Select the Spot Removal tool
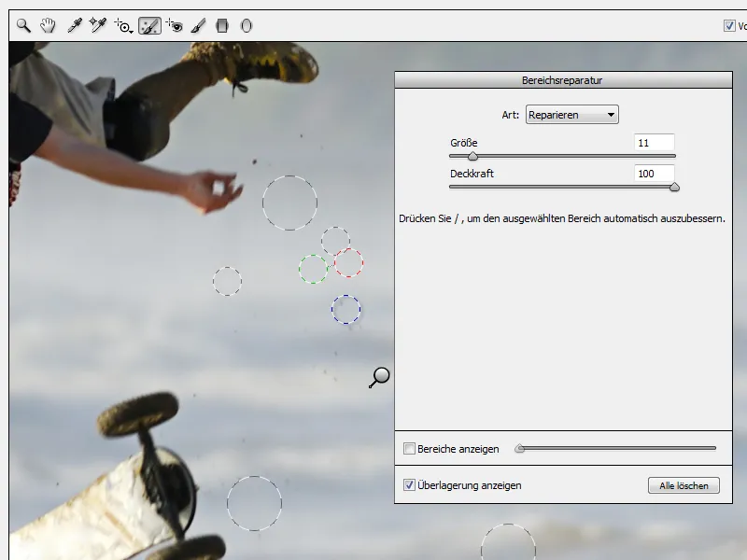This screenshot has width=747, height=560. point(149,26)
